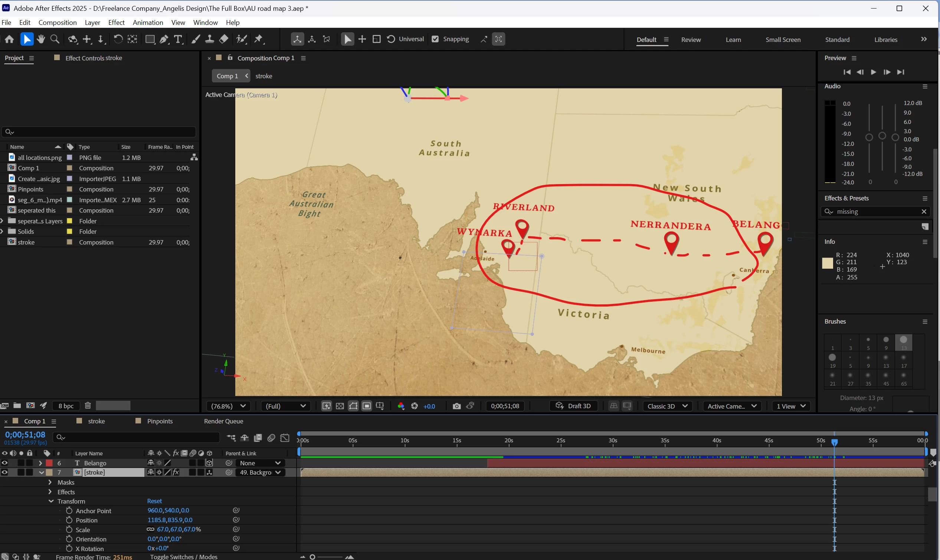Toggle visibility of the stroke layer
The image size is (940, 560).
[x=4, y=472]
